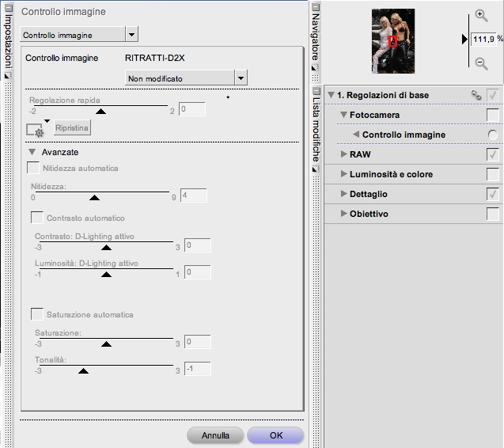Click the zoom out magnifier icon

481,63
